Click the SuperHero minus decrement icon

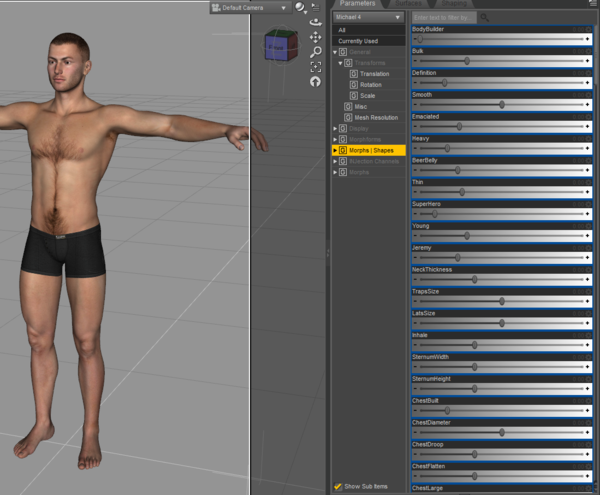416,214
